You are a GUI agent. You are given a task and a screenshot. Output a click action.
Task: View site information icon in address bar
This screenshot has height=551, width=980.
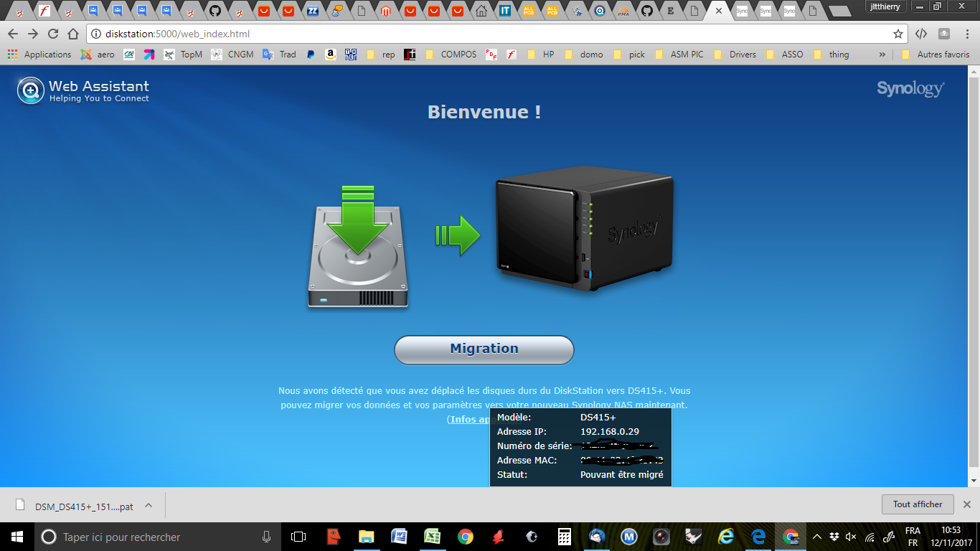pyautogui.click(x=97, y=34)
